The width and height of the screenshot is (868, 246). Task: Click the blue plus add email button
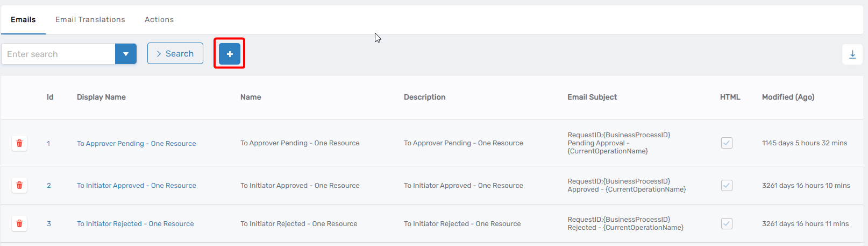(230, 54)
